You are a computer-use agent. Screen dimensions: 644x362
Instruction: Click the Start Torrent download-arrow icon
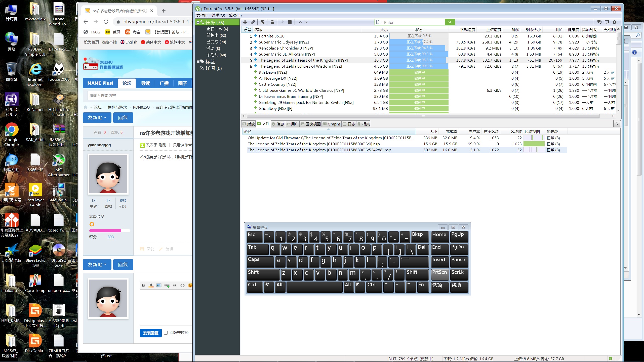tap(282, 22)
